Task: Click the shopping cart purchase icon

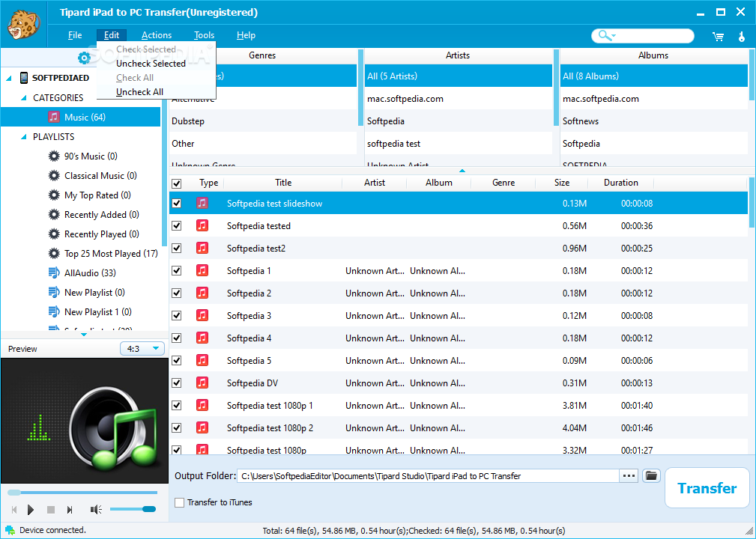Action: (718, 37)
